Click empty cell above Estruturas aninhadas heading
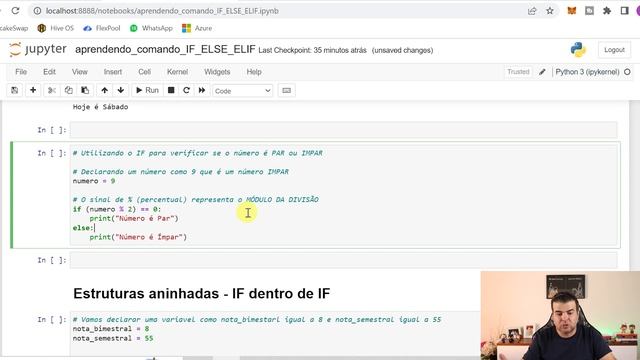 click(343, 260)
